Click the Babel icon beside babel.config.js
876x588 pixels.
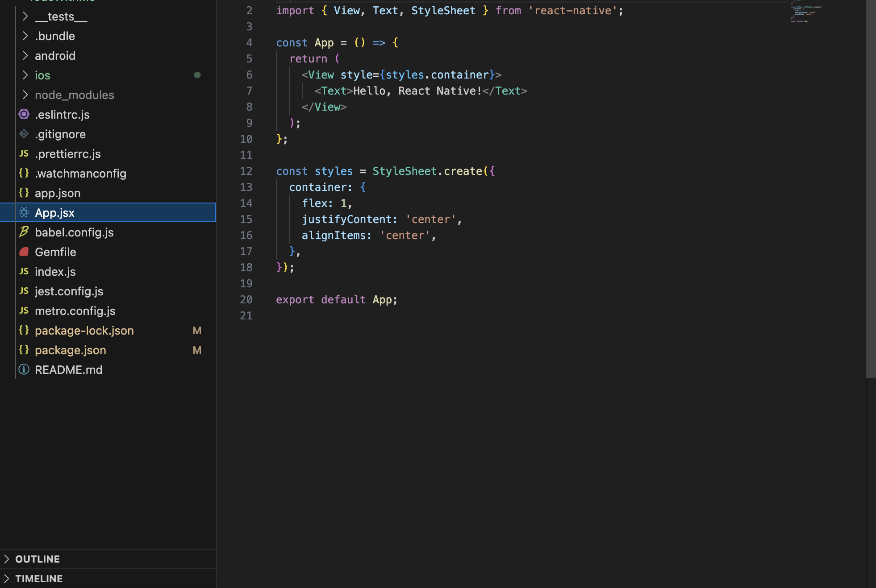tap(24, 232)
